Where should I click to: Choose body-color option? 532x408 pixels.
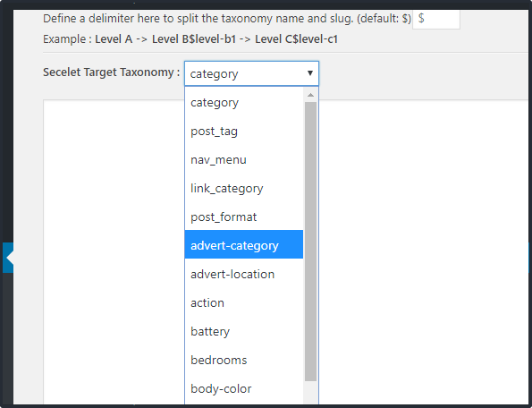[x=244, y=388]
